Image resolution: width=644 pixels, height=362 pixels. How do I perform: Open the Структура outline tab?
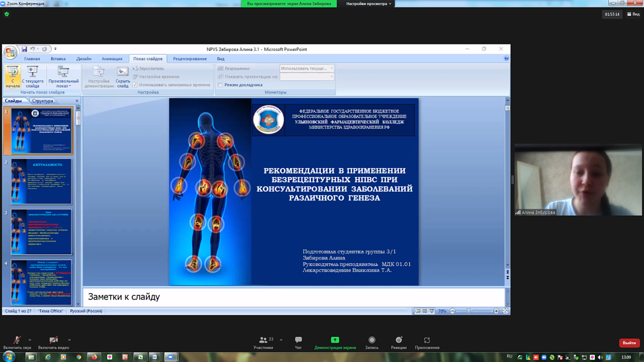tap(42, 101)
